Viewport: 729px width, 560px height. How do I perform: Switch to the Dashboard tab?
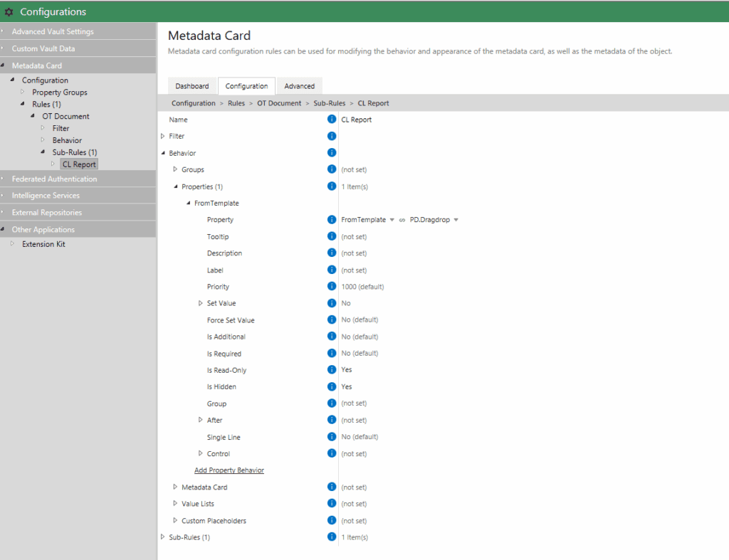click(192, 86)
